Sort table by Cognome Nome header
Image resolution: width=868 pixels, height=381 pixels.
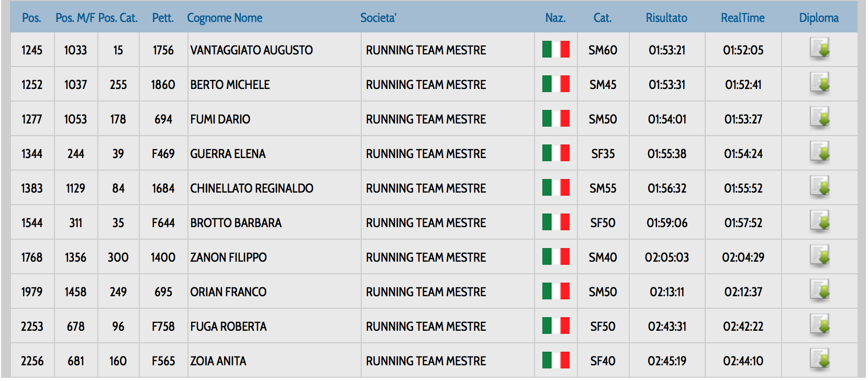pyautogui.click(x=225, y=18)
